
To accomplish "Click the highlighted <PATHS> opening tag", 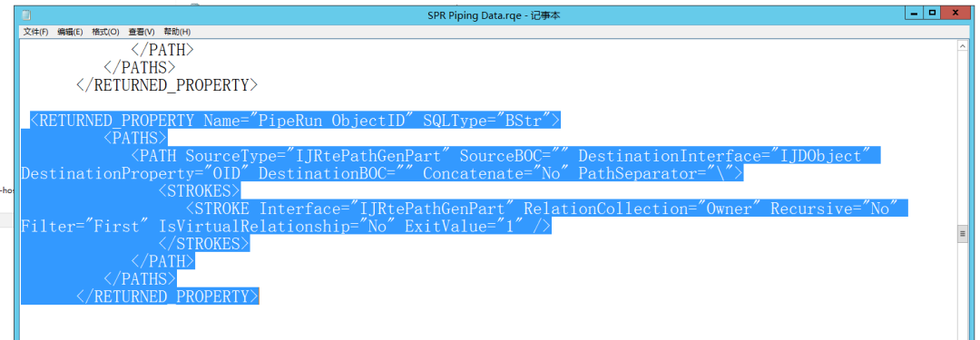I will coord(135,138).
